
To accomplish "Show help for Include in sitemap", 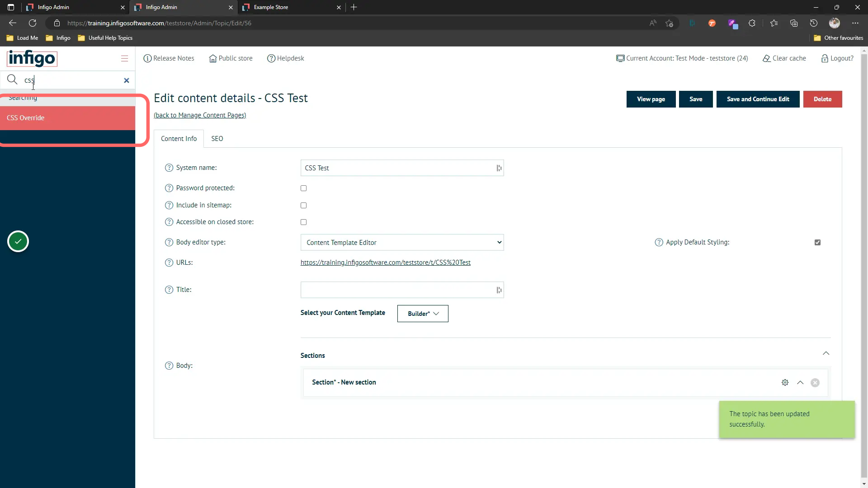I will click(x=169, y=205).
